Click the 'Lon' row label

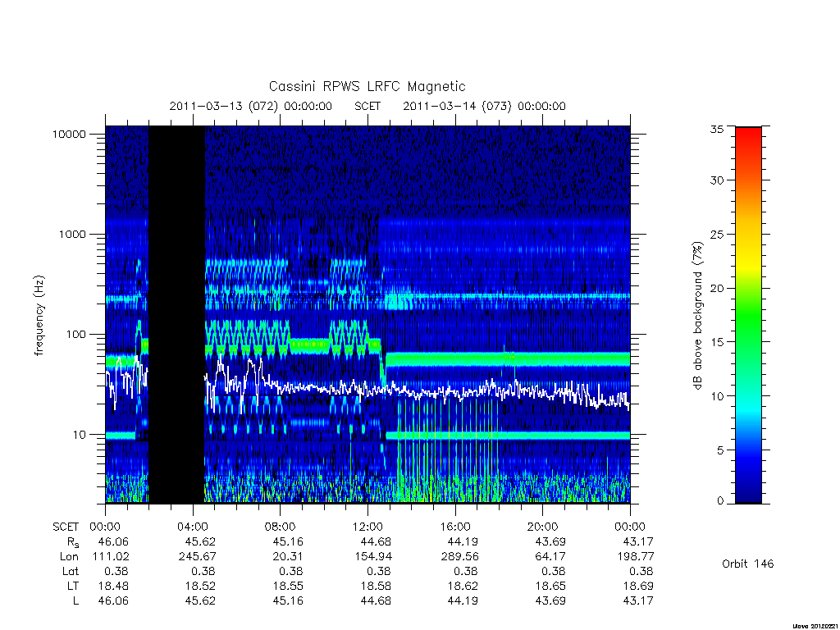[69, 557]
